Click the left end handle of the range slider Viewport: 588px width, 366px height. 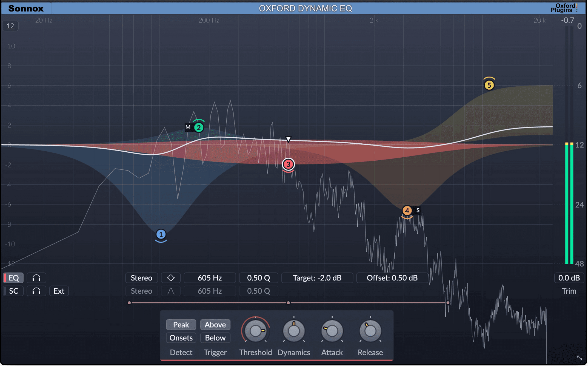coord(129,303)
